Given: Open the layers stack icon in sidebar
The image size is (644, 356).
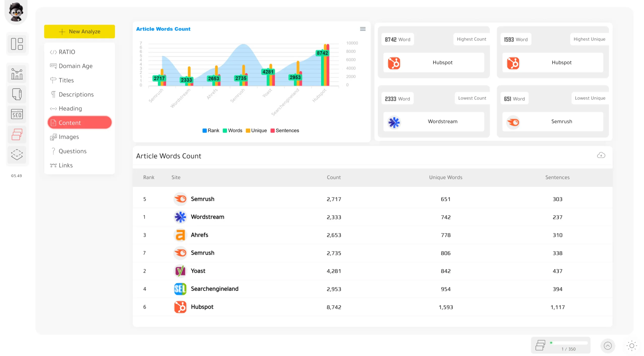Looking at the screenshot, I should (17, 154).
